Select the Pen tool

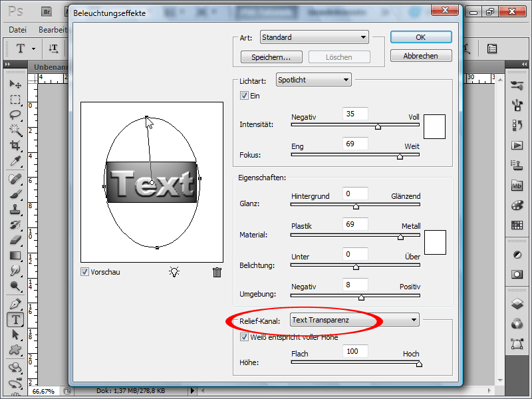click(x=15, y=304)
